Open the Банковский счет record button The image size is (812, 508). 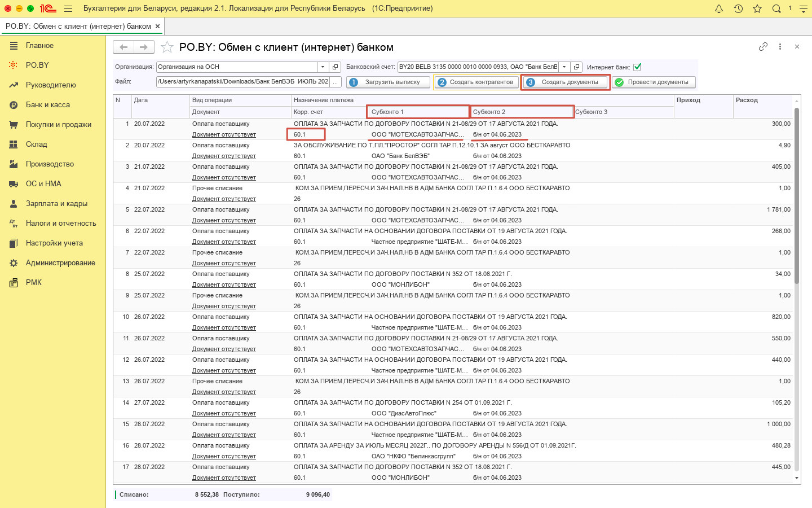(x=576, y=67)
